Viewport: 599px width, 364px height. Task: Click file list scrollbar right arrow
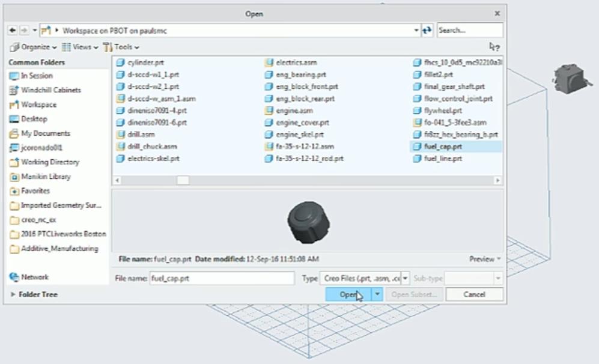497,180
